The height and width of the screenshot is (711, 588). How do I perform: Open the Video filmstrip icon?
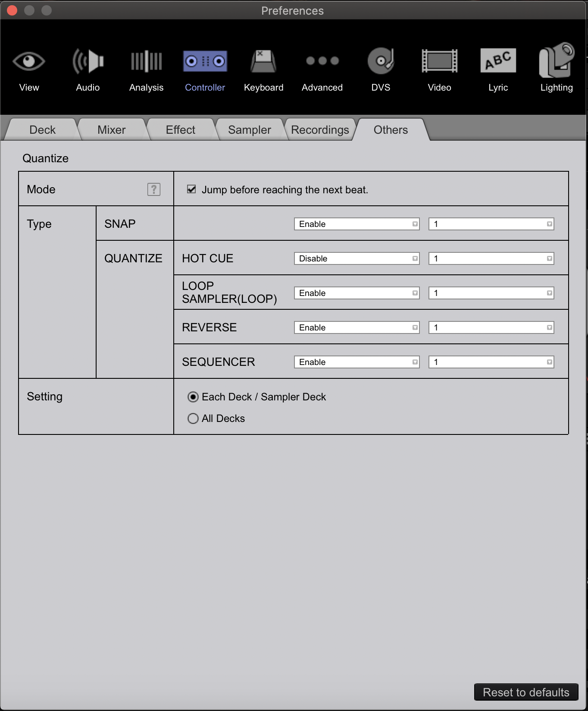(x=440, y=61)
